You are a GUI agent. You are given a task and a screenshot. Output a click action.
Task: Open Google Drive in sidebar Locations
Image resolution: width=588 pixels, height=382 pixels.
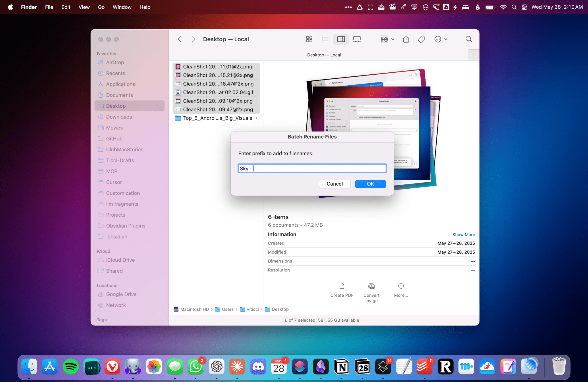tap(129, 294)
